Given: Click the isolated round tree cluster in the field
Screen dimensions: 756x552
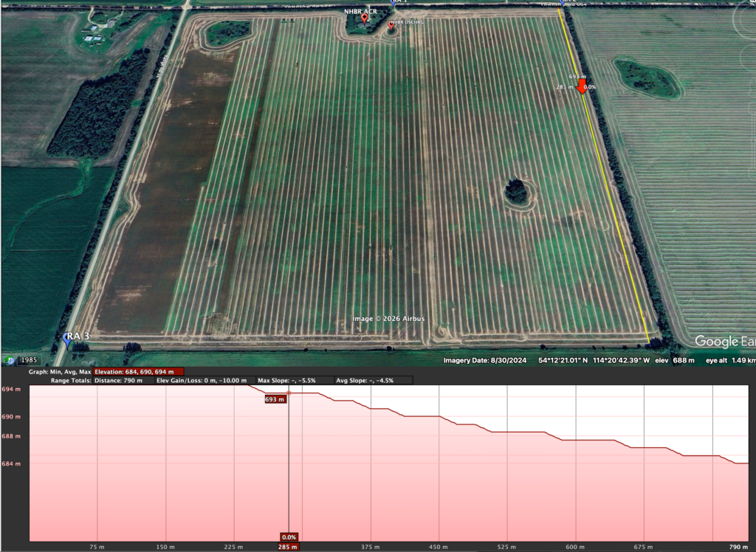Looking at the screenshot, I should point(517,193).
